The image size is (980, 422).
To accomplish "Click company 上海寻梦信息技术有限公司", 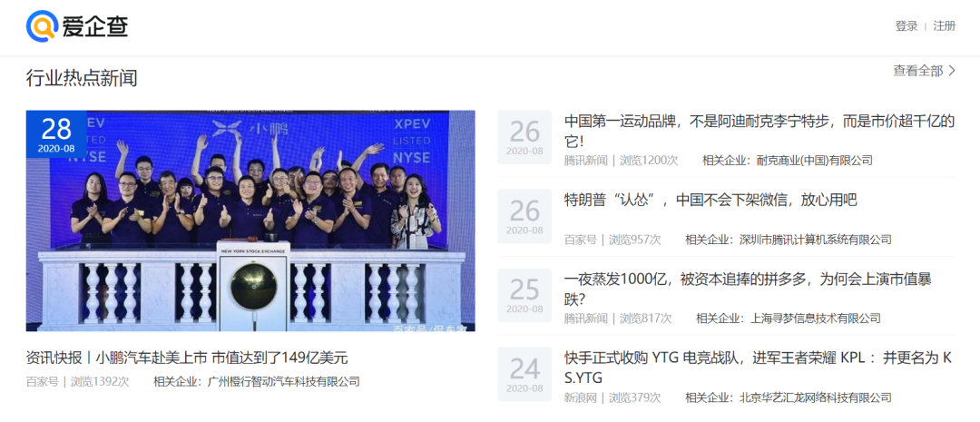I will point(816,319).
